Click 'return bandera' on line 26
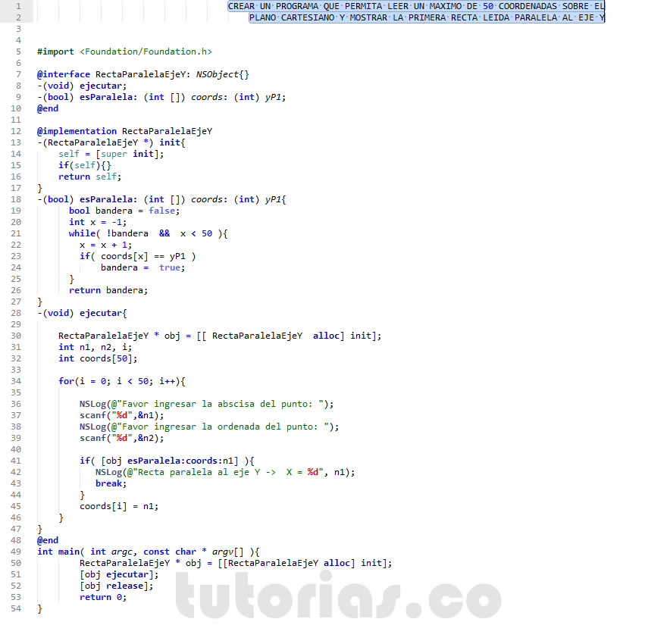667x644 pixels. pyautogui.click(x=108, y=290)
